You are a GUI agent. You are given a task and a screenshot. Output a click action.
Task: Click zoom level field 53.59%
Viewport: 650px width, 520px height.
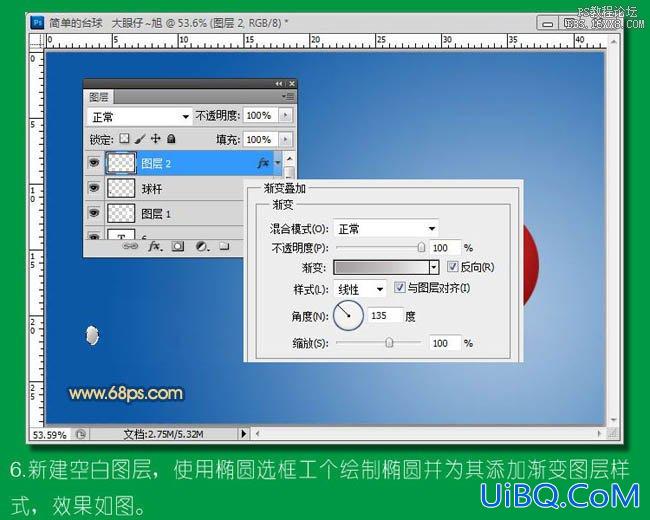point(50,435)
